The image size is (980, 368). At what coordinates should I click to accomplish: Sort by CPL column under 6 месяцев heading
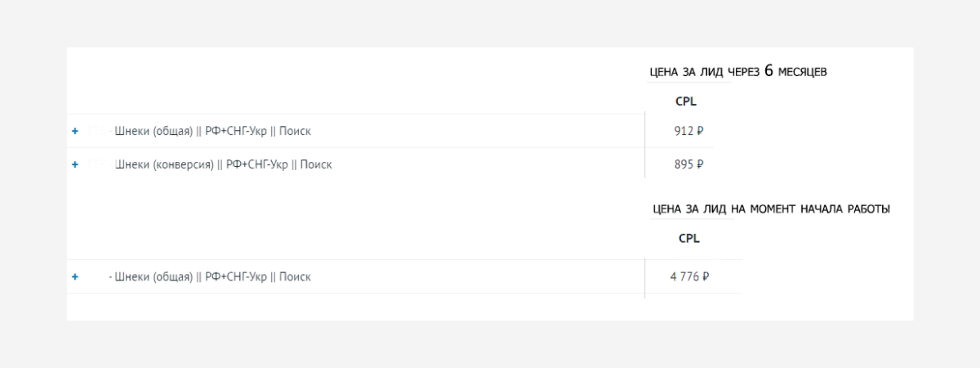[686, 102]
